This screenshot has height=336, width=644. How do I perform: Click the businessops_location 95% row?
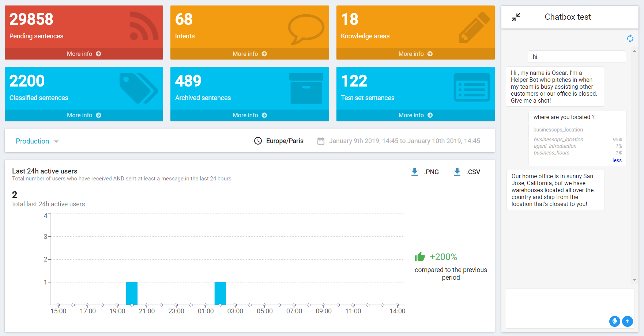click(x=577, y=140)
